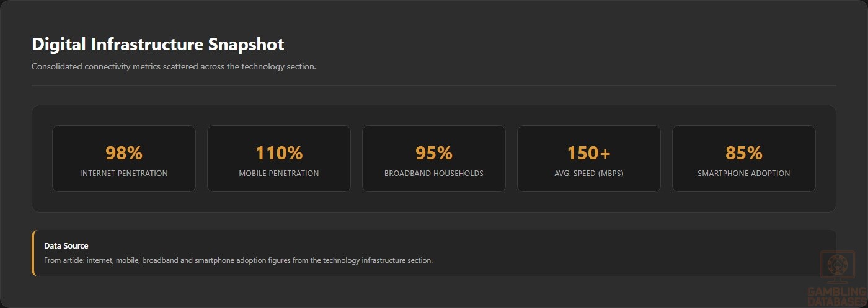
Task: Click the 95% value text
Action: point(434,152)
